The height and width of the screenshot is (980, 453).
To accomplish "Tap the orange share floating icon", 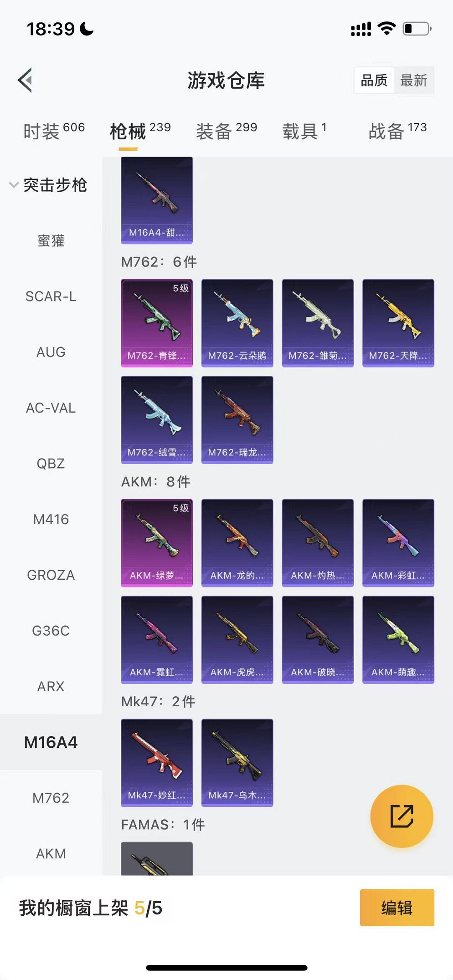I will (402, 816).
